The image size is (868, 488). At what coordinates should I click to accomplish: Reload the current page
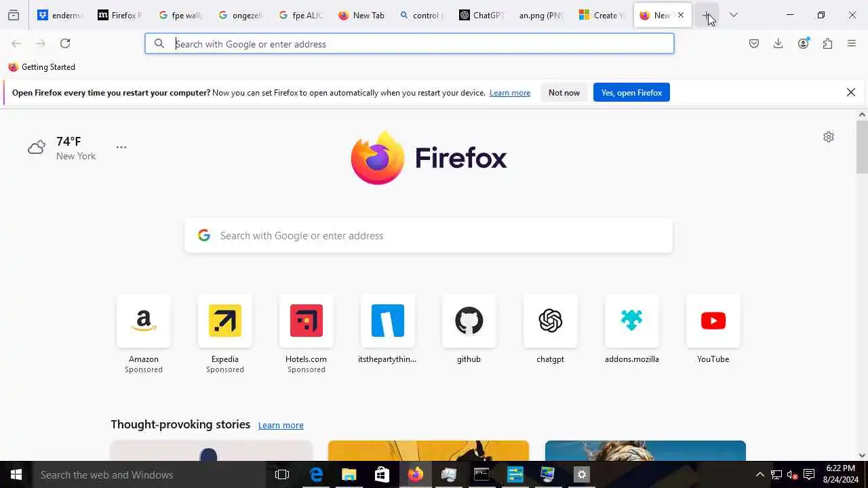tap(65, 43)
